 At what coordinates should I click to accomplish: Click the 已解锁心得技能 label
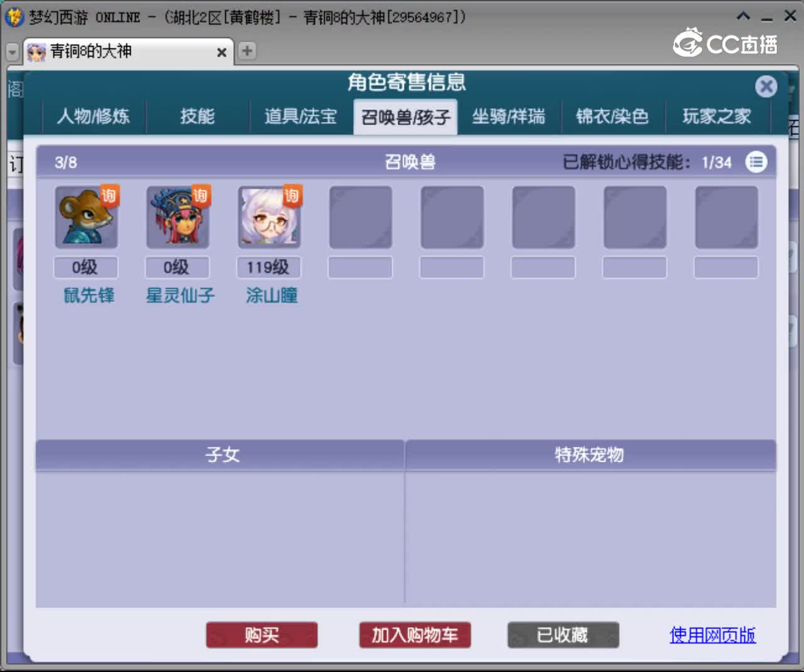click(626, 162)
